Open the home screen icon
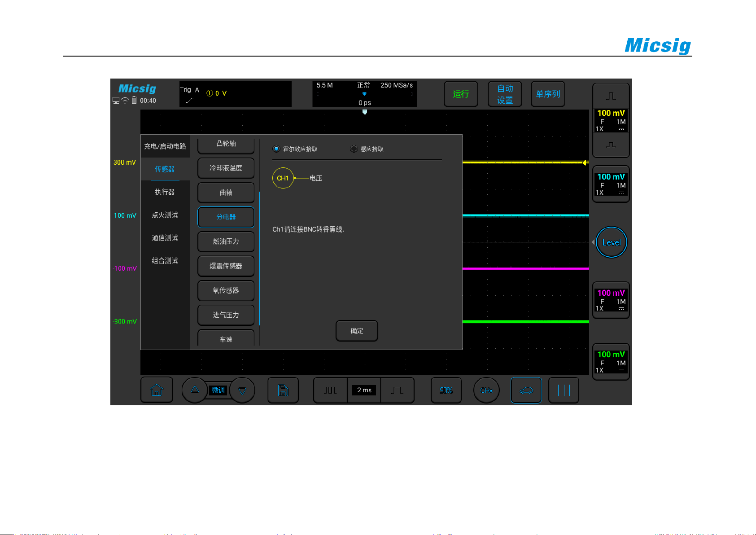The height and width of the screenshot is (535, 756). tap(157, 390)
